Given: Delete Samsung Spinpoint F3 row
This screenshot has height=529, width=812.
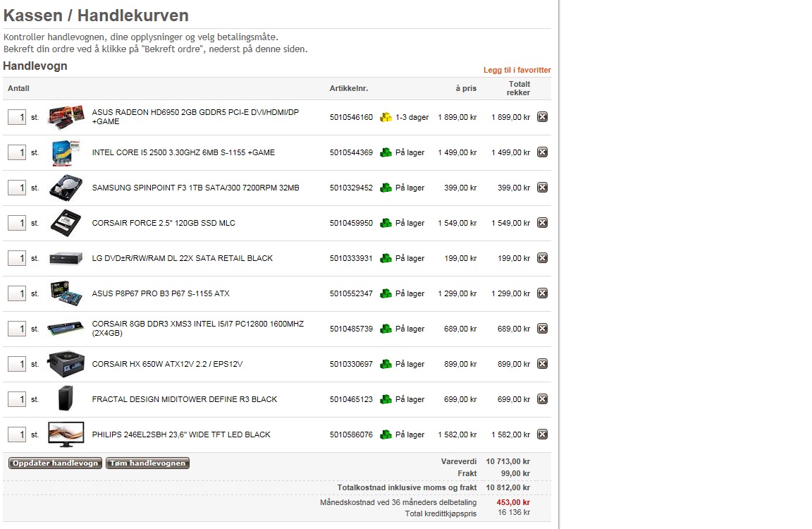Looking at the screenshot, I should point(542,188).
